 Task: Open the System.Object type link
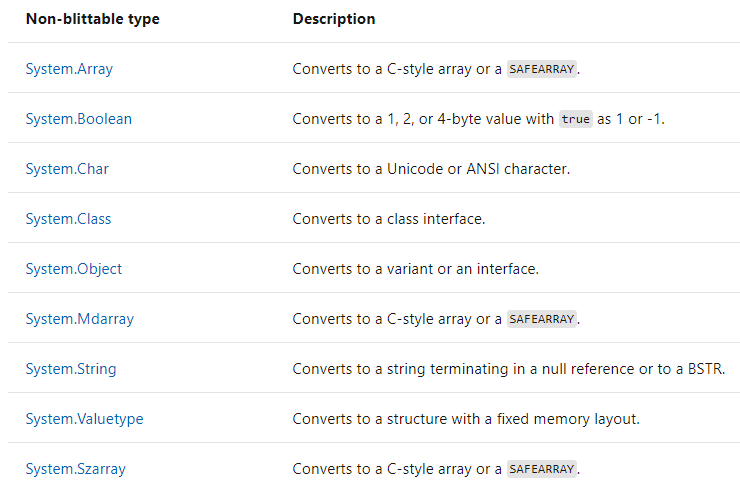point(74,269)
